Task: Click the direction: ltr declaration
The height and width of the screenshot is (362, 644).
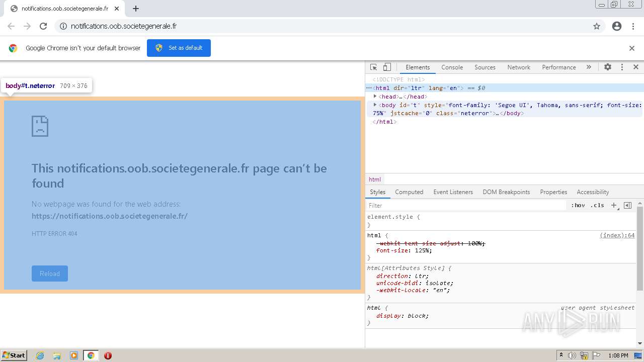Action: (x=403, y=276)
